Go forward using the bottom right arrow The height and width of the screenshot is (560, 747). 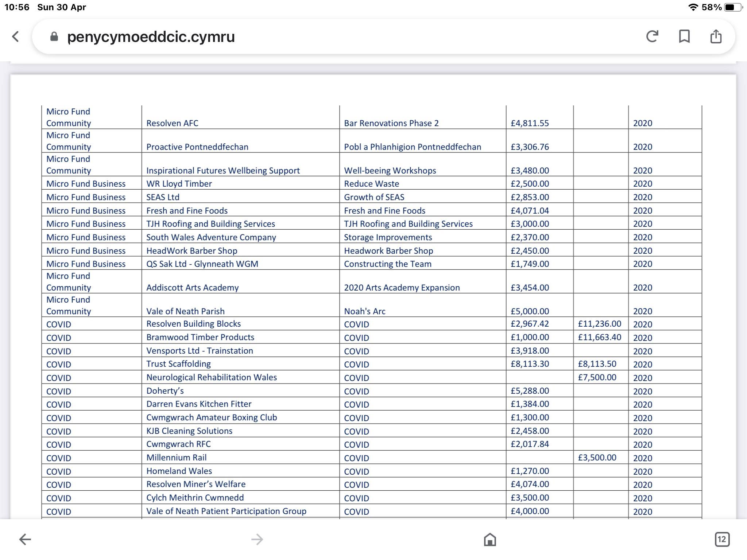(257, 539)
